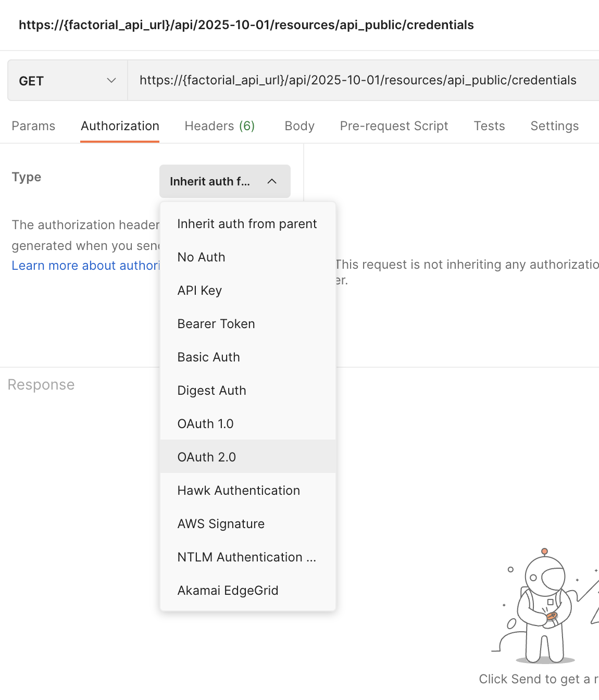Click the Type label
Viewport: 599px width, 700px height.
(27, 177)
